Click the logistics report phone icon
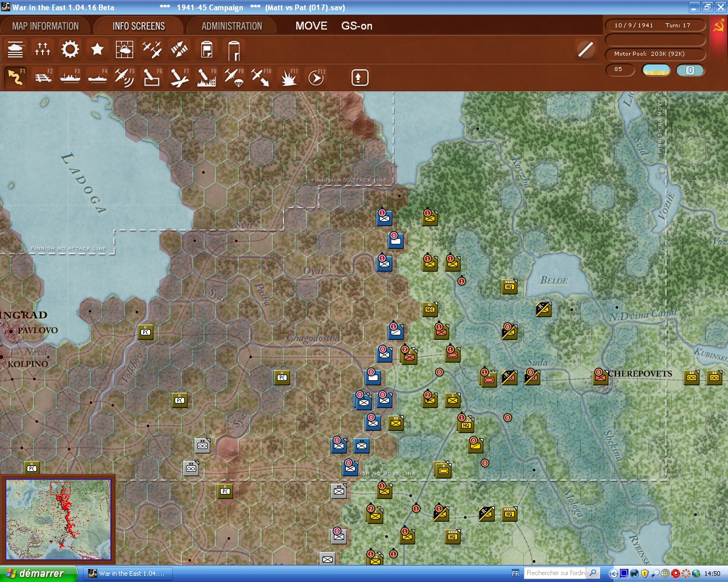728x582 pixels. pyautogui.click(x=234, y=50)
